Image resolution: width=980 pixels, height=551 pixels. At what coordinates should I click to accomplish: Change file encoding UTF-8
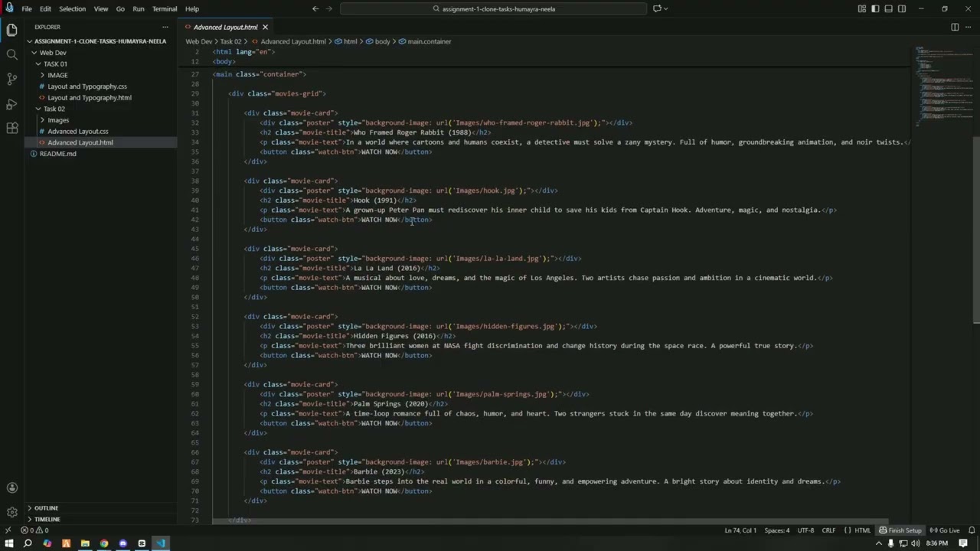pyautogui.click(x=805, y=530)
